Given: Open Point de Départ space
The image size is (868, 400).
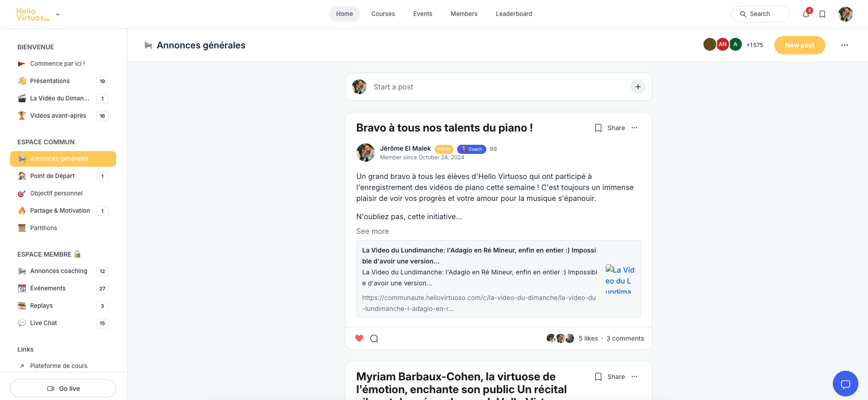Looking at the screenshot, I should pyautogui.click(x=63, y=176).
